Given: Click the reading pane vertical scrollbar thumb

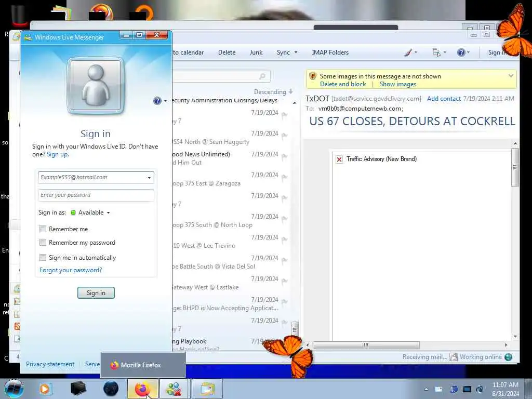Looking at the screenshot, I should (x=515, y=167).
